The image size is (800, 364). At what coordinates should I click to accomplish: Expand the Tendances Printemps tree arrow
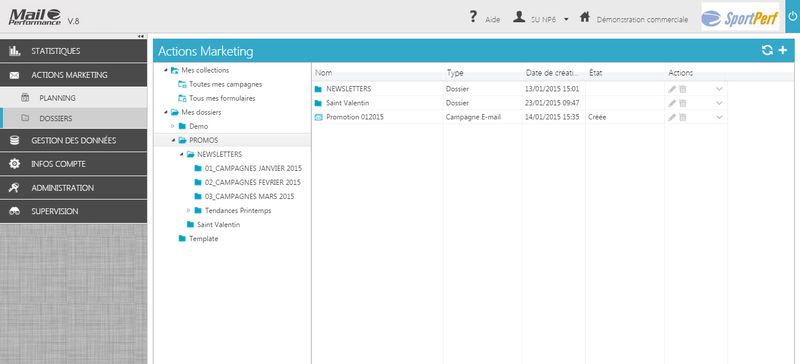click(x=189, y=210)
